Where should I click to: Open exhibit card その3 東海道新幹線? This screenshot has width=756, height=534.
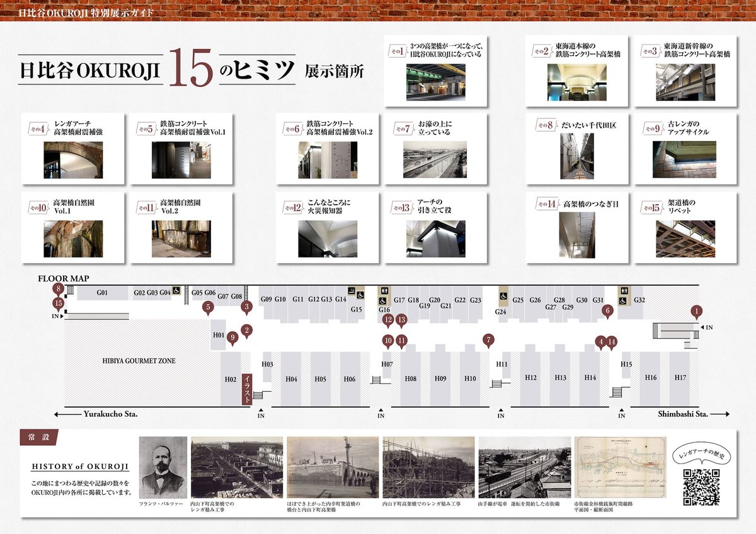click(685, 71)
